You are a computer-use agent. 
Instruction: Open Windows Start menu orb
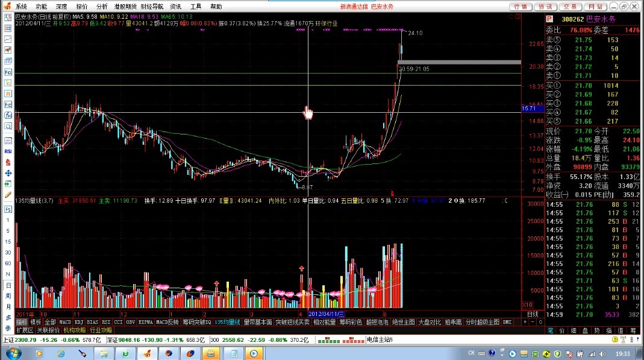click(13, 353)
